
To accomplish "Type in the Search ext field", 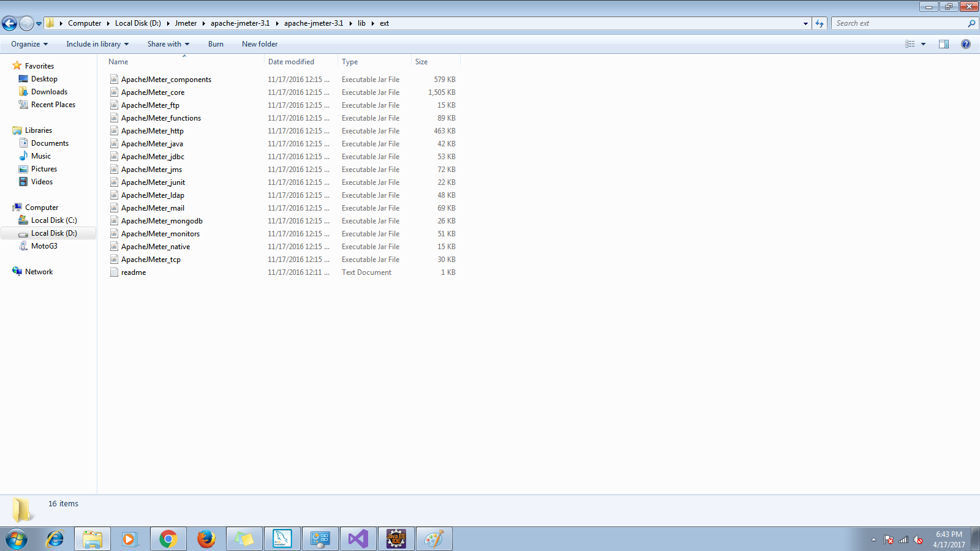I will click(x=897, y=23).
